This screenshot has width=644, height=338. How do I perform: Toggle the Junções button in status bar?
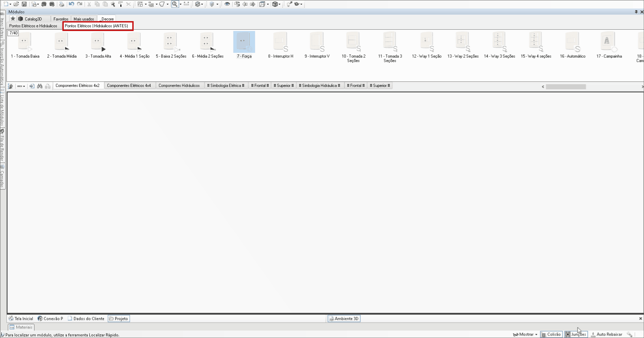click(x=575, y=335)
